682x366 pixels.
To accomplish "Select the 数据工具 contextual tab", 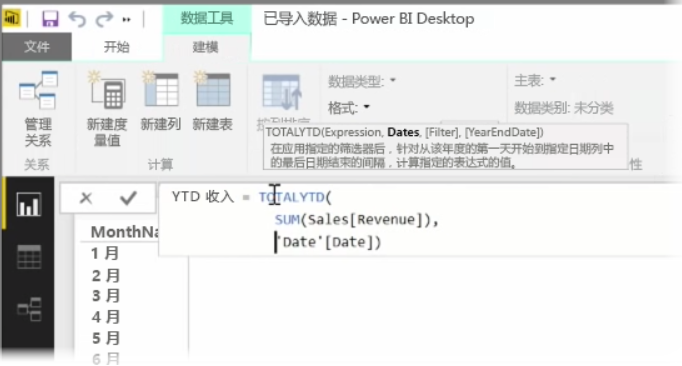I will [x=207, y=18].
